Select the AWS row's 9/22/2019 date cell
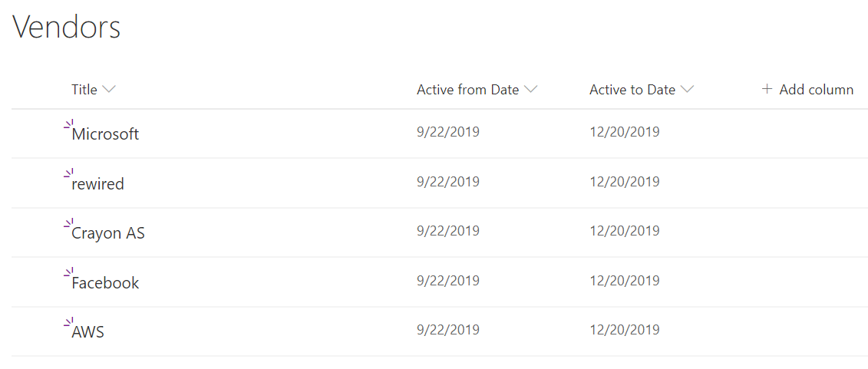 coord(448,331)
